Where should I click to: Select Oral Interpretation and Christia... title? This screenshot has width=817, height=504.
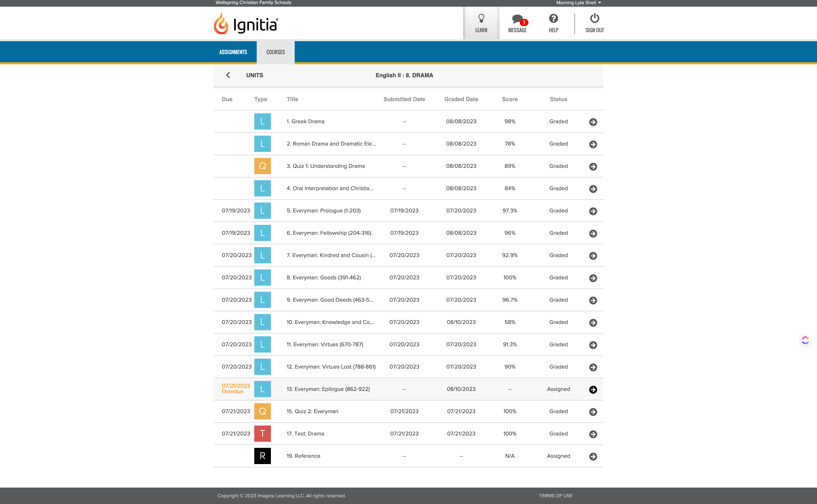(330, 188)
